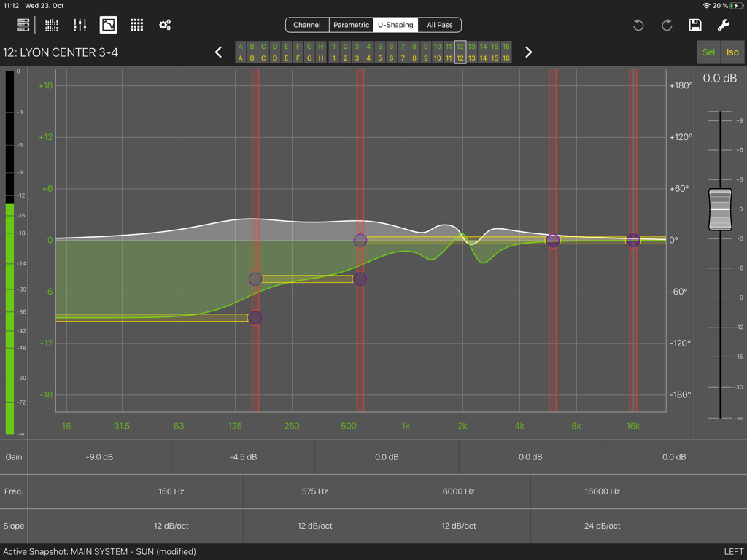Select the EQ curve view
747x560 pixels.
click(x=108, y=24)
